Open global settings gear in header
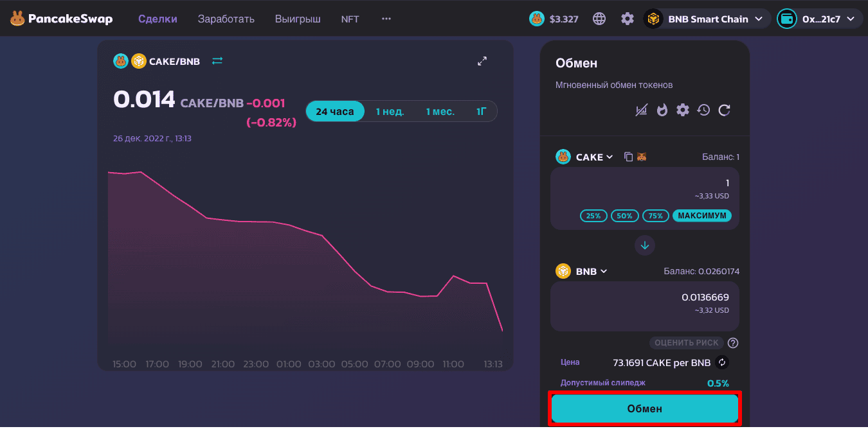 628,19
